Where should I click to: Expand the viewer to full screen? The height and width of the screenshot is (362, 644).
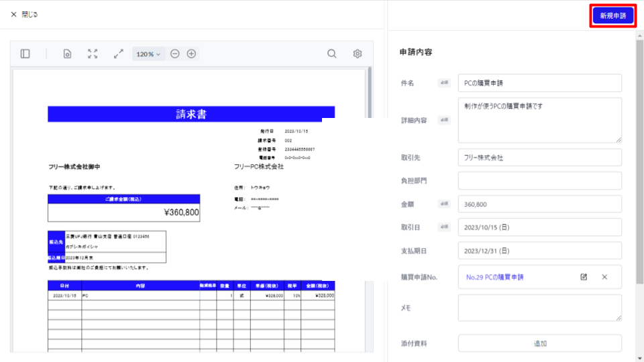point(119,54)
